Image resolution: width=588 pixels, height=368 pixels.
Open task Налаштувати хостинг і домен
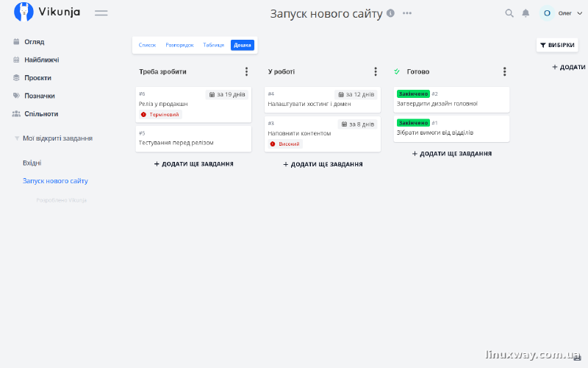click(323, 100)
